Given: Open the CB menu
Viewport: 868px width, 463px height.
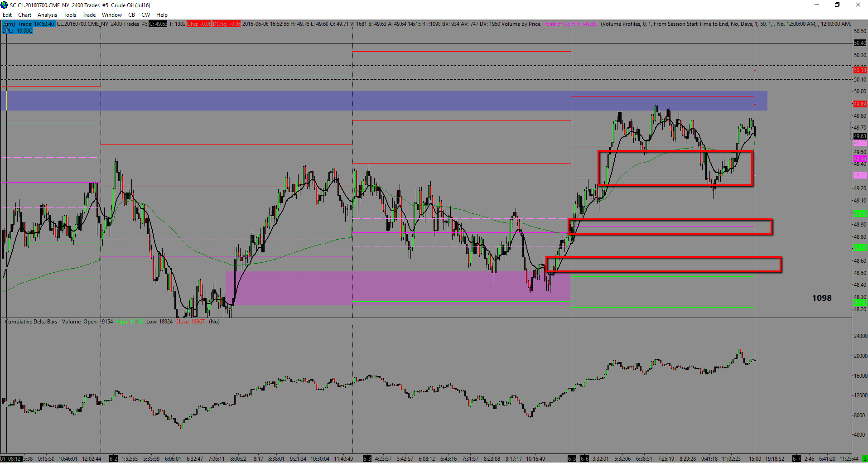Looking at the screenshot, I should click(x=131, y=15).
